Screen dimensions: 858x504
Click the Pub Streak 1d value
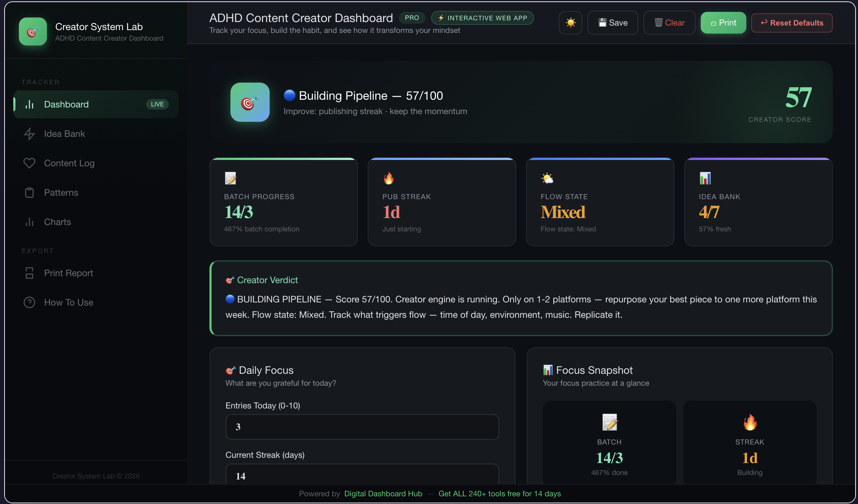[x=391, y=212]
